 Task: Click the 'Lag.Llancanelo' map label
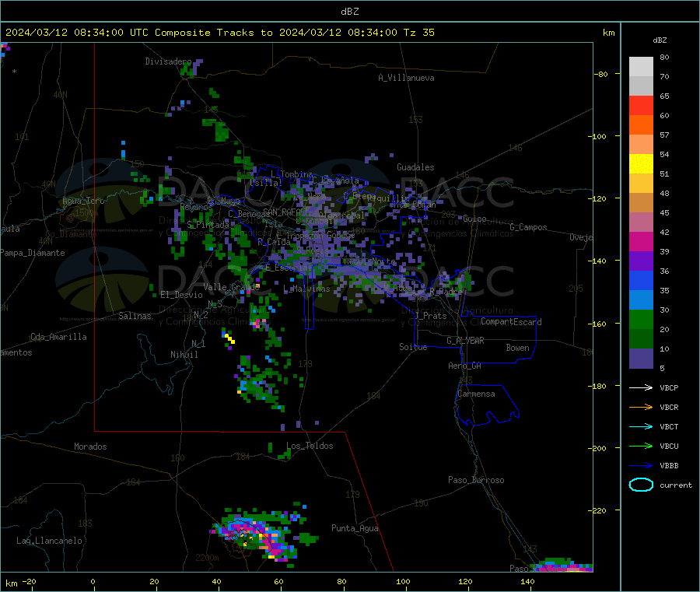(x=49, y=541)
